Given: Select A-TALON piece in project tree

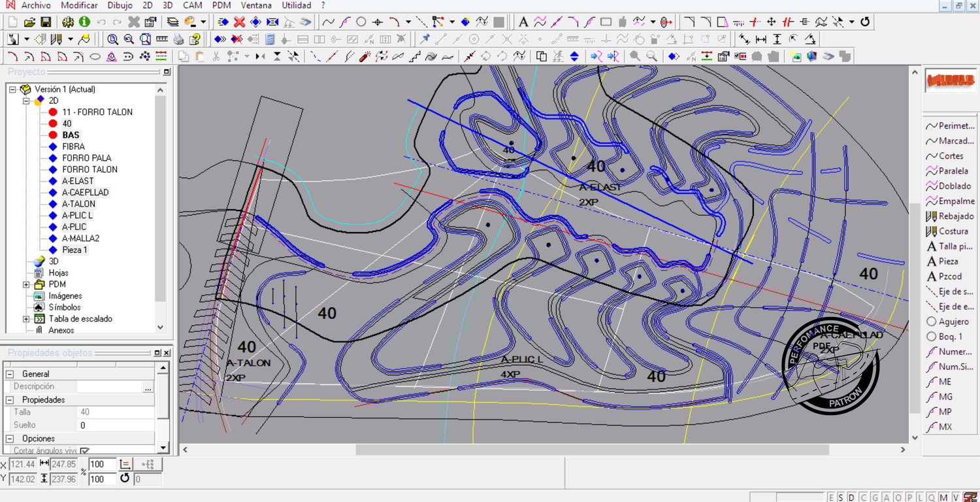Looking at the screenshot, I should 78,204.
